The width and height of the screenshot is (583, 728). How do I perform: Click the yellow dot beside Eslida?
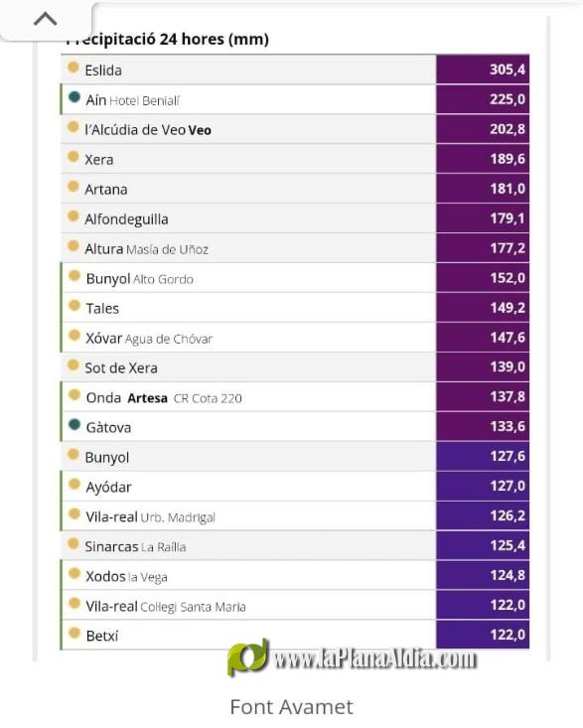(x=73, y=68)
